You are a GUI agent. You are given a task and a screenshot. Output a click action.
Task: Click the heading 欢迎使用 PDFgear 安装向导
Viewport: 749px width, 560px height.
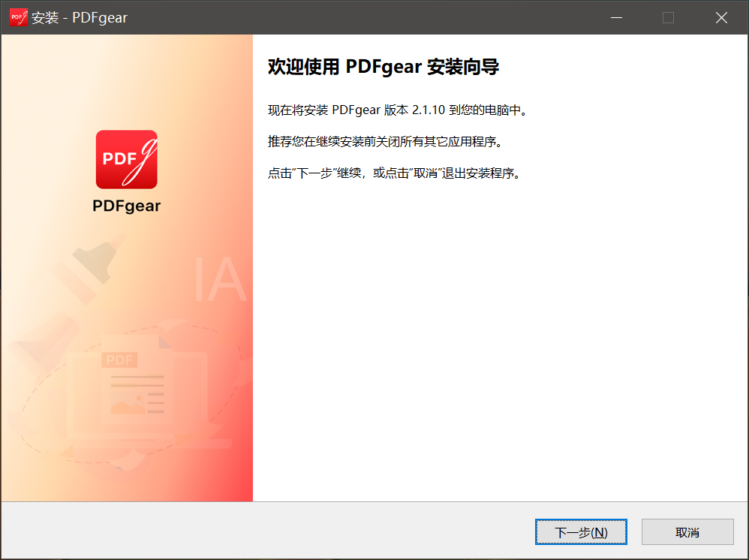[383, 67]
